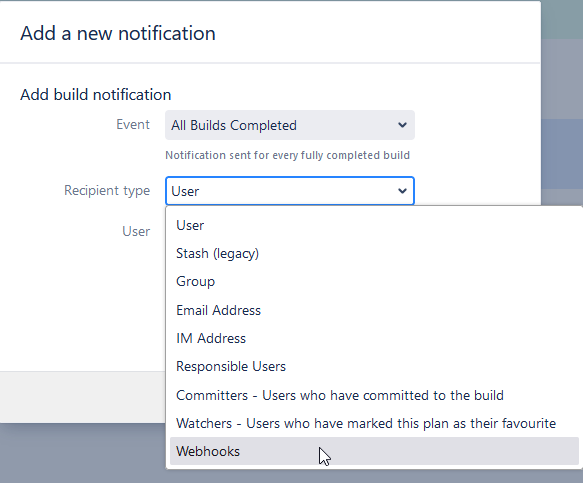The width and height of the screenshot is (583, 483).
Task: Select Responsible Users recipient type
Action: (x=374, y=367)
